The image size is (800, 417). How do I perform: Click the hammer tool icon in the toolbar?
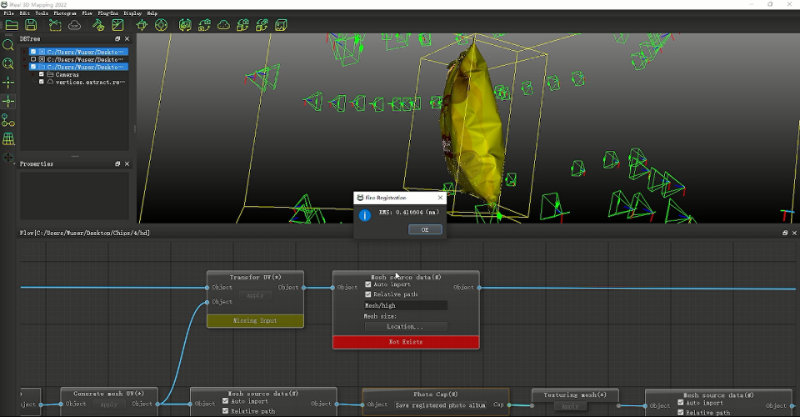point(98,24)
